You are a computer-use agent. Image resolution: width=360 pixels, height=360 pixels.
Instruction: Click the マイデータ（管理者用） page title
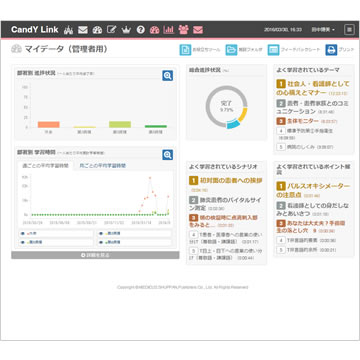(x=66, y=49)
